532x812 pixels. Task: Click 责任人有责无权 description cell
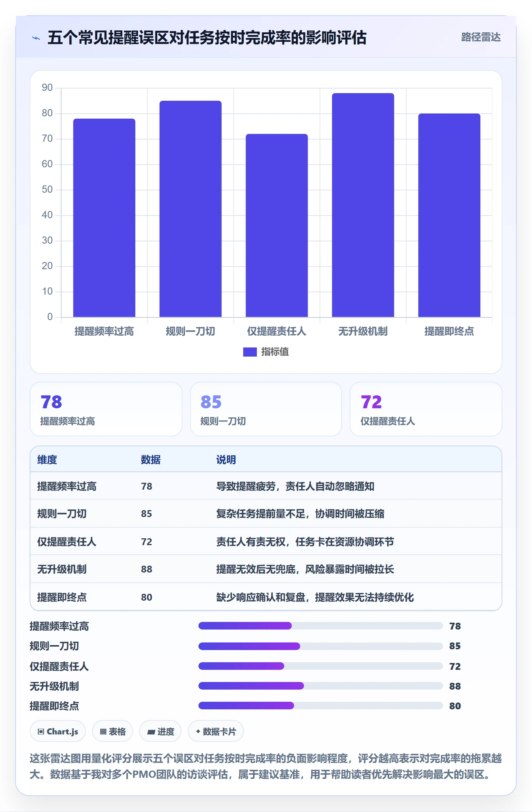pos(305,542)
